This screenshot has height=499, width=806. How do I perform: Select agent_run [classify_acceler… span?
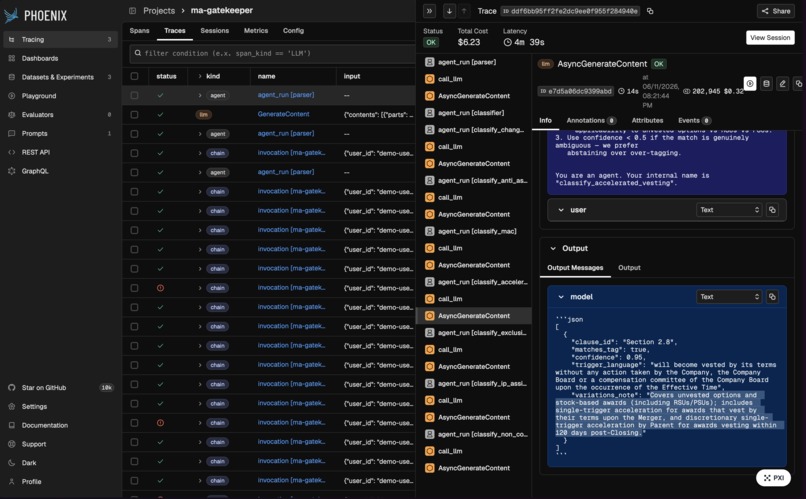click(473, 282)
